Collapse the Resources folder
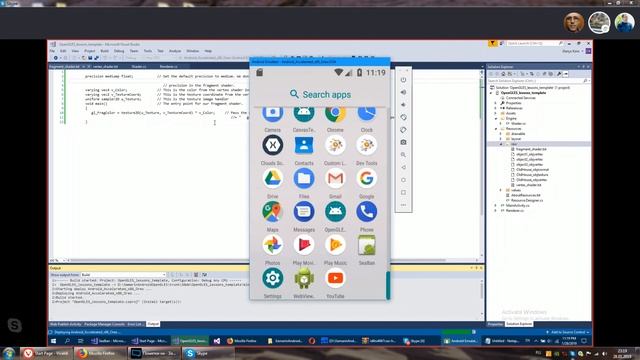 click(496, 129)
